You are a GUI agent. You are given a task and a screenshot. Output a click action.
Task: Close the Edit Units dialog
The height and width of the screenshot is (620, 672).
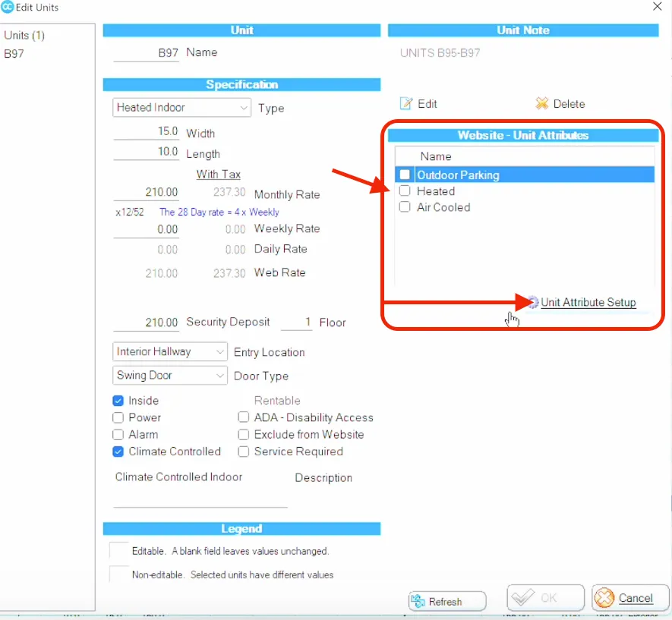[x=658, y=6]
